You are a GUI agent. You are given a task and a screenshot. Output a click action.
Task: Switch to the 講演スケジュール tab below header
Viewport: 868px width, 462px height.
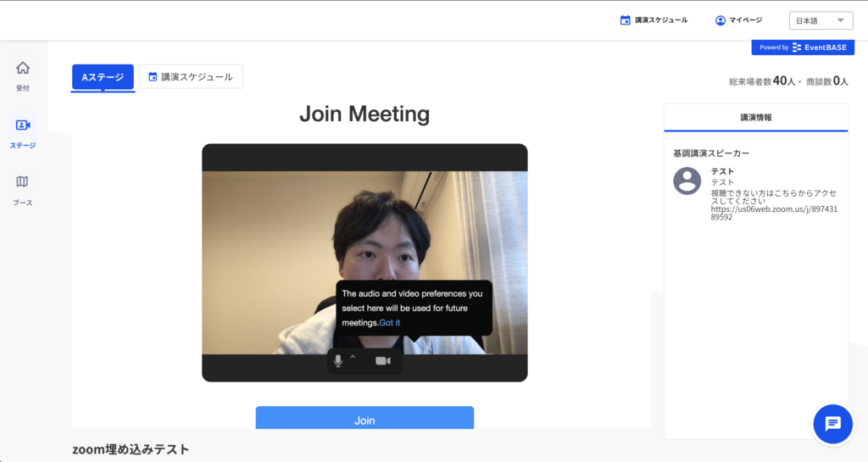pyautogui.click(x=191, y=77)
